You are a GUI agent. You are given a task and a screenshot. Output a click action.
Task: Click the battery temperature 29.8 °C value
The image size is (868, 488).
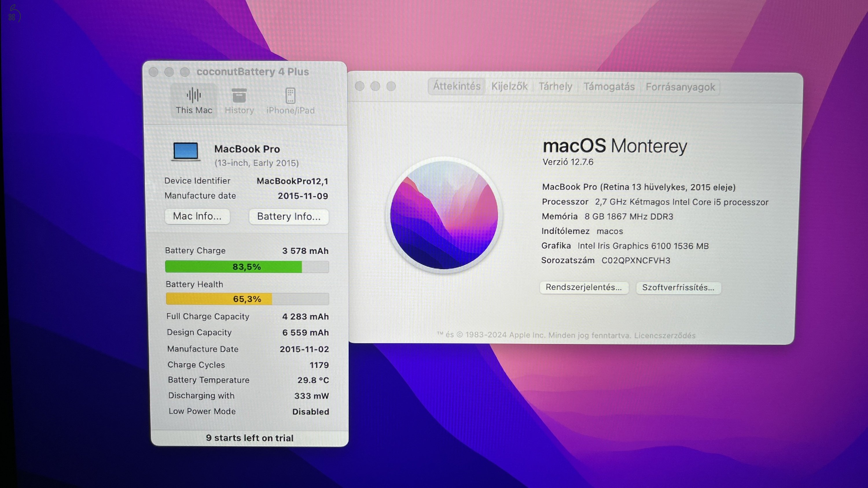[x=313, y=380]
